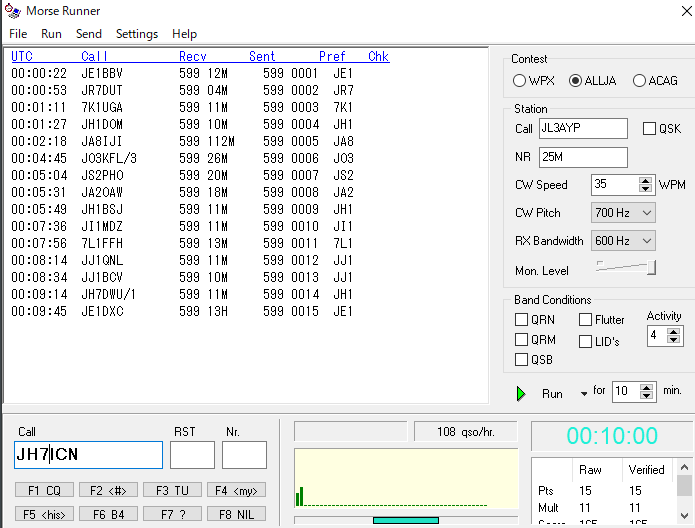695x528 pixels.
Task: Open the File menu
Action: [18, 34]
